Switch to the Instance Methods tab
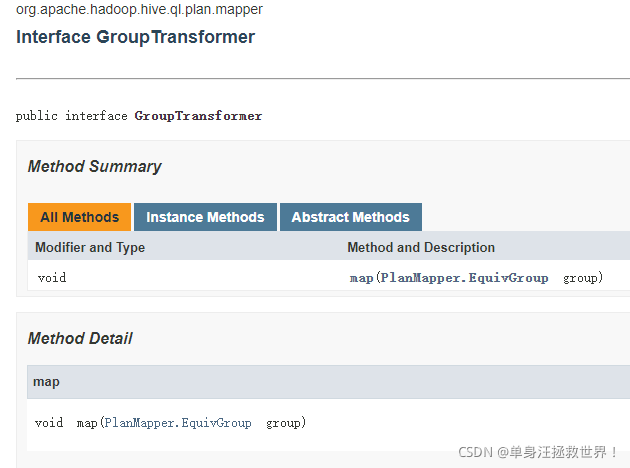 tap(205, 217)
